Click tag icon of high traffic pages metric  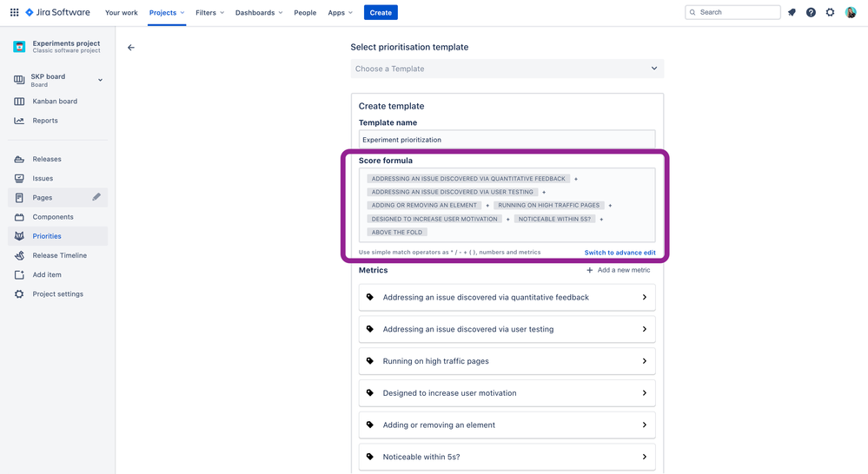pos(370,361)
